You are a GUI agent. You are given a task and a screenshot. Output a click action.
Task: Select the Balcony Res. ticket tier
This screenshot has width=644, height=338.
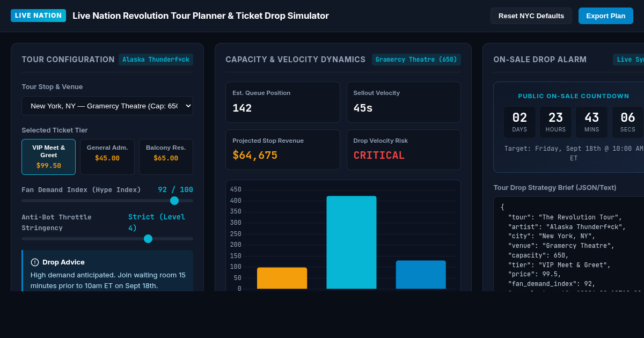click(x=166, y=157)
